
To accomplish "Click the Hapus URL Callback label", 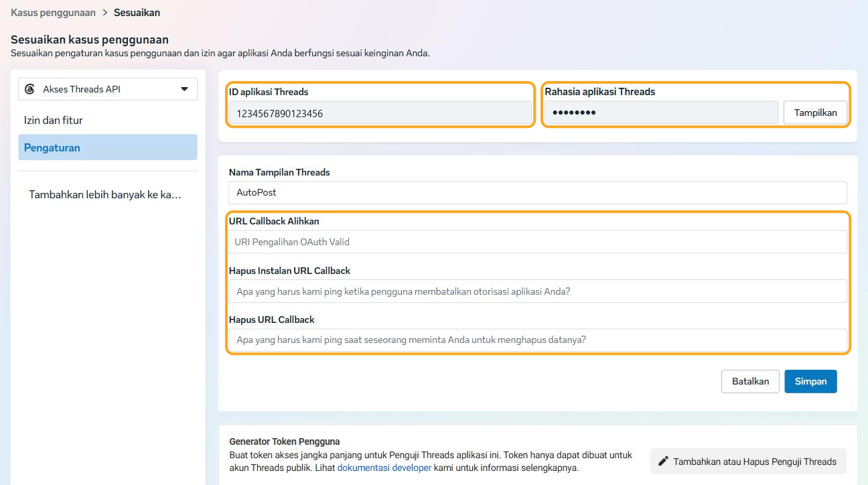I will (271, 320).
